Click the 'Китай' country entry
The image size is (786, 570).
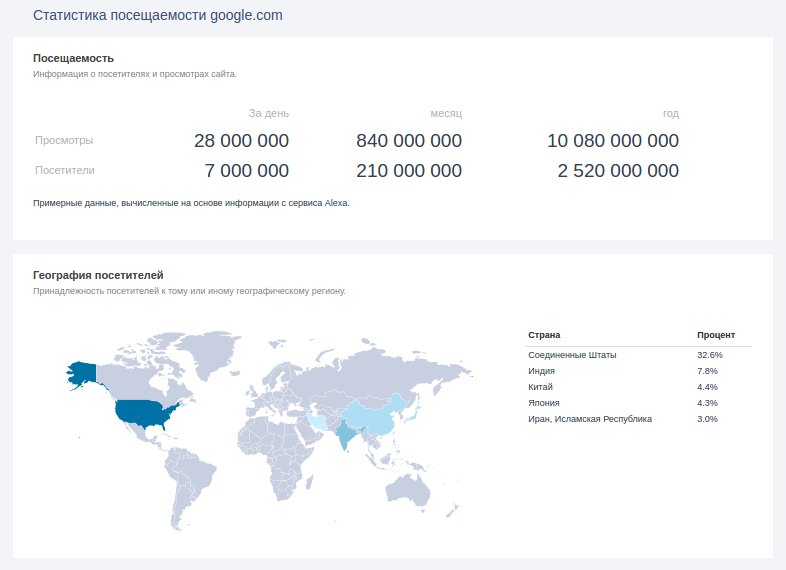[x=540, y=387]
